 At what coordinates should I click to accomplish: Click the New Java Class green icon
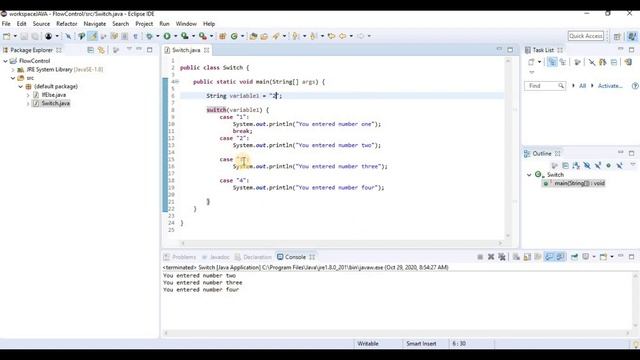coord(234,36)
